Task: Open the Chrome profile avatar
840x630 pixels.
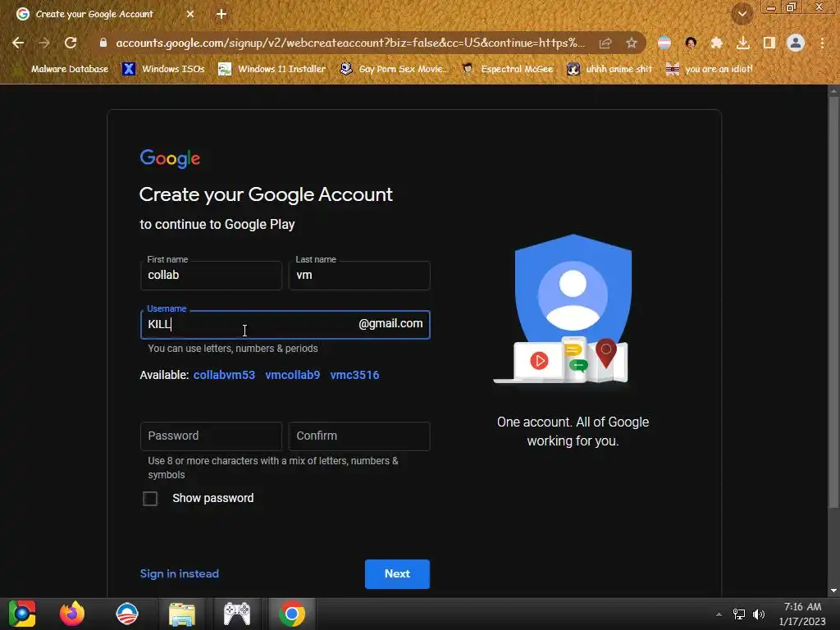Action: coord(796,43)
